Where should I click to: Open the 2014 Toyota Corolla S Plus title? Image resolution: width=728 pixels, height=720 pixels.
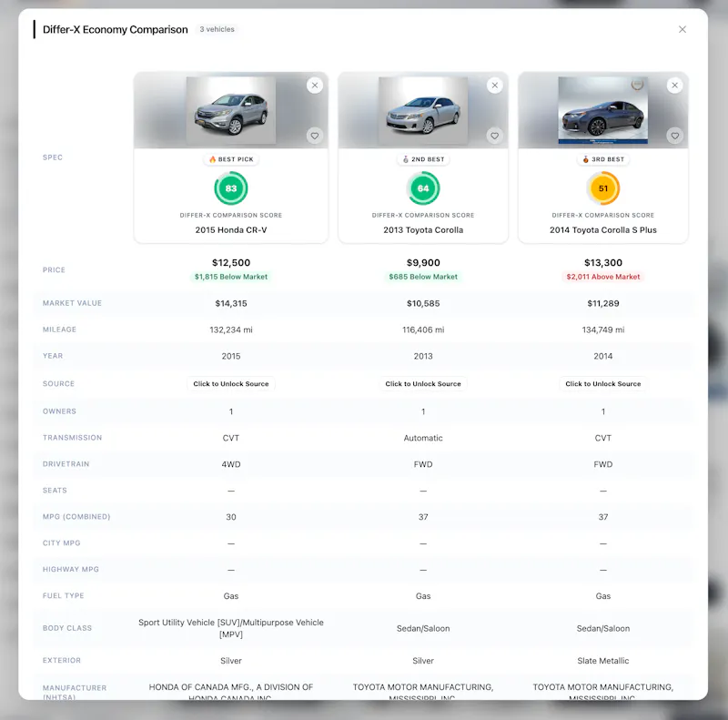[x=602, y=230]
